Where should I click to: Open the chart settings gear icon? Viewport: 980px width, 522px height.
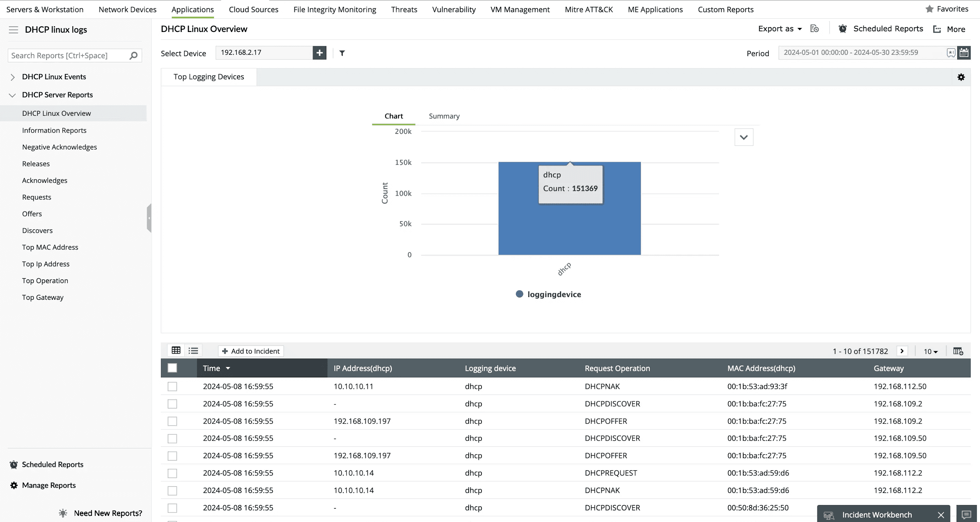961,77
